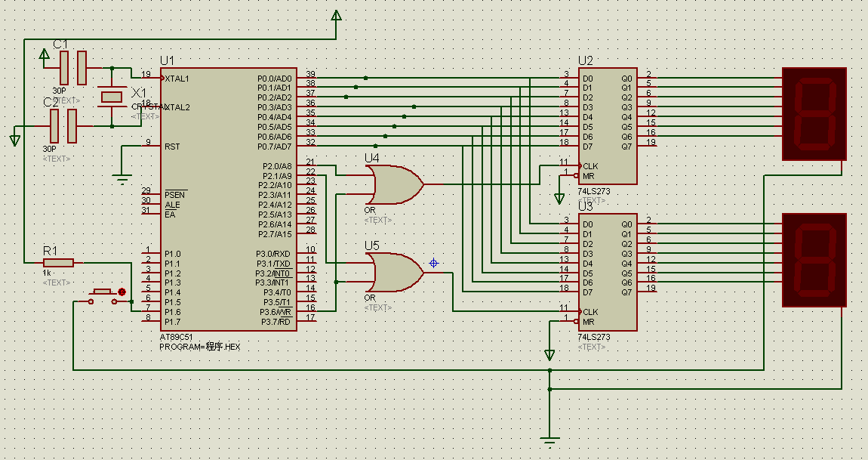Click the CLK pin label on U2
The image size is (868, 460).
[x=590, y=166]
